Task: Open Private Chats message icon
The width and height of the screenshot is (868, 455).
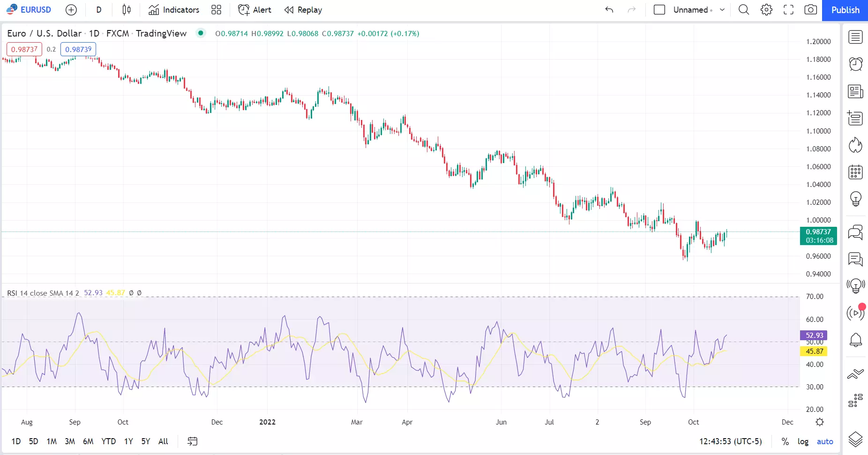Action: [x=855, y=259]
